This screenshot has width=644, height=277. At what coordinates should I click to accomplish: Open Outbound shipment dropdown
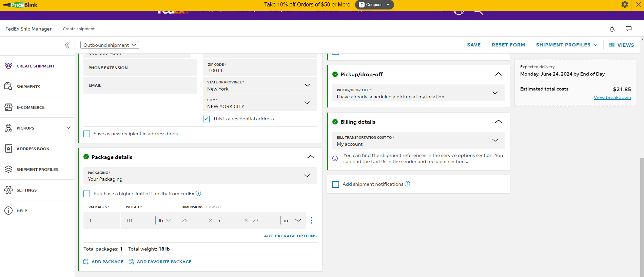(110, 45)
